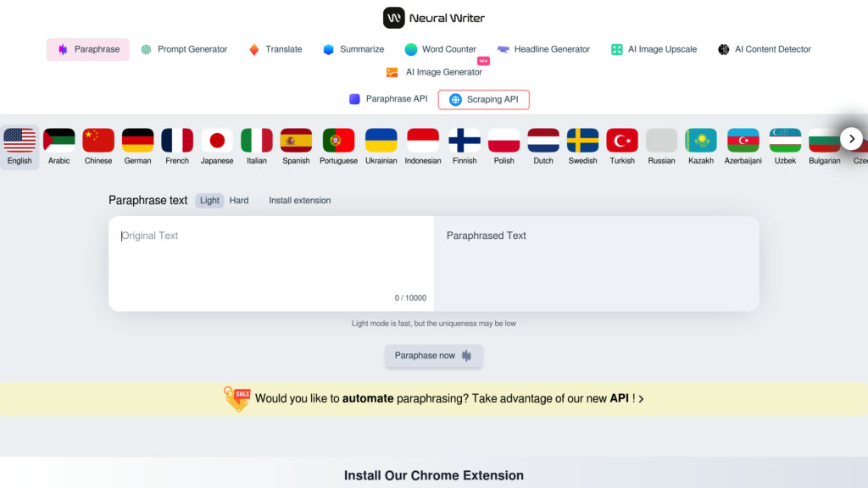This screenshot has height=488, width=868.
Task: Click the Neural Writer logo icon
Action: [393, 18]
